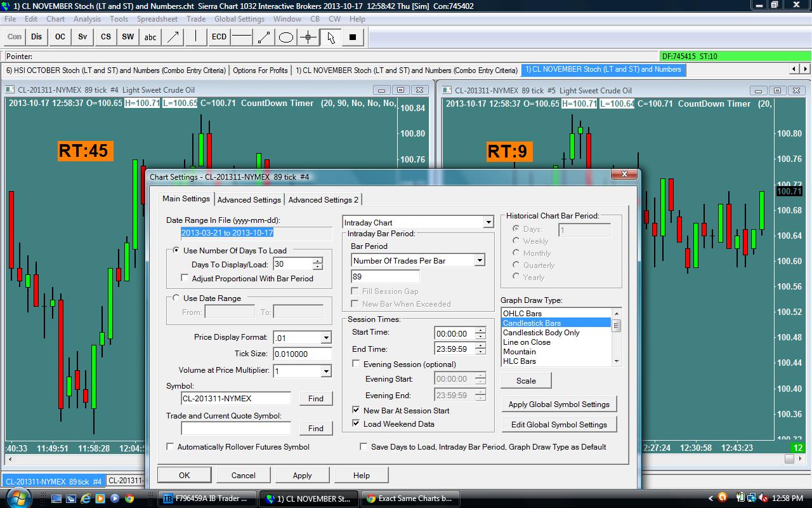This screenshot has width=812, height=508.
Task: Select the crosshair chart values tool
Action: tap(308, 37)
